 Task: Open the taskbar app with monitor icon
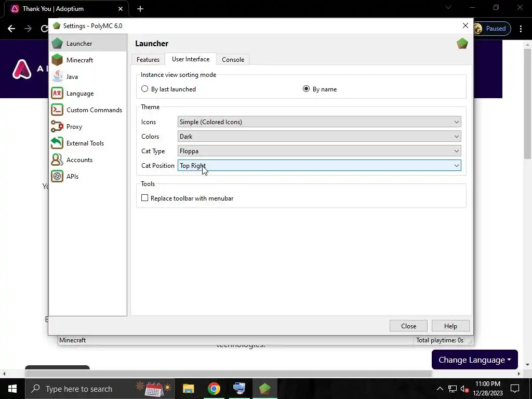[239, 389]
